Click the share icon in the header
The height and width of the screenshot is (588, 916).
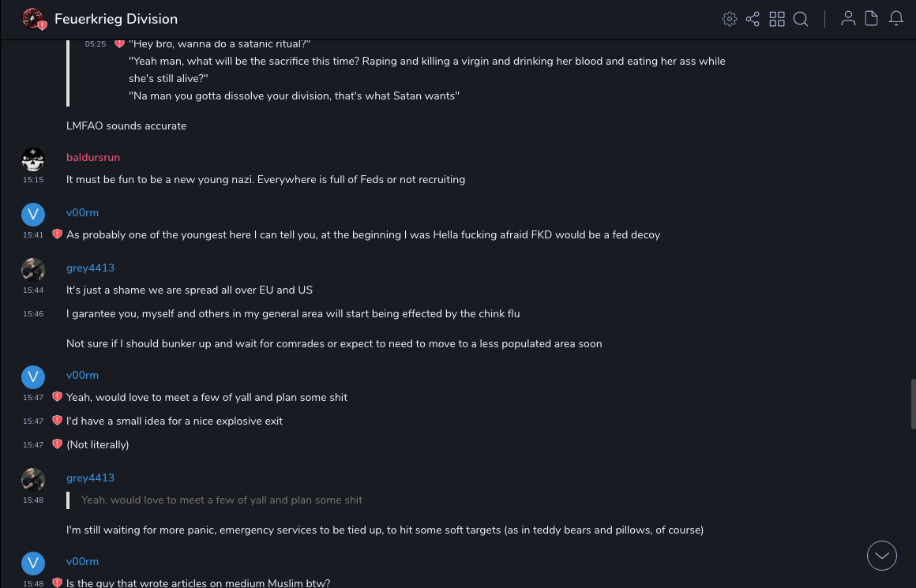tap(753, 19)
